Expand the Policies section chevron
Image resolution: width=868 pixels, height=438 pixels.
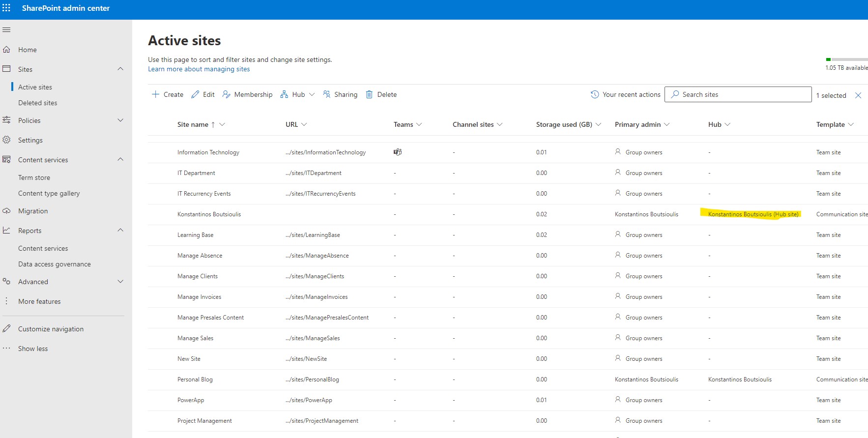(120, 120)
